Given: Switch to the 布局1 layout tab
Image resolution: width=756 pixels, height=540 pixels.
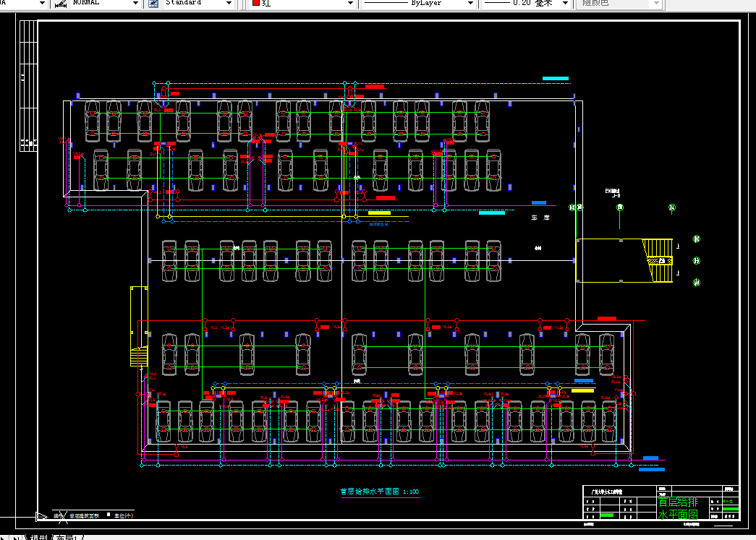Looking at the screenshot, I should 67,537.
